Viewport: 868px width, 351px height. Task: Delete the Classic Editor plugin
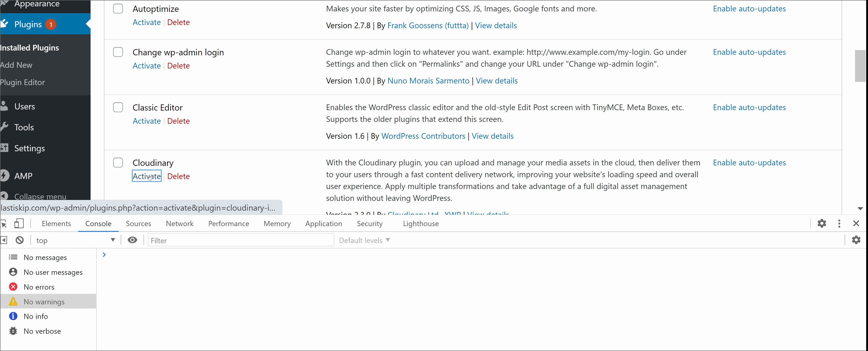[178, 121]
